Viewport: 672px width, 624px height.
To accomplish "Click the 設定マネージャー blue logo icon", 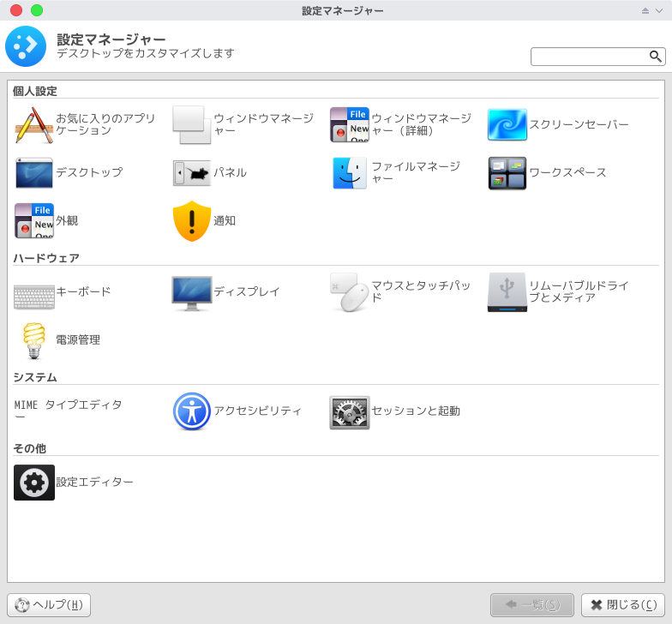I will click(26, 46).
